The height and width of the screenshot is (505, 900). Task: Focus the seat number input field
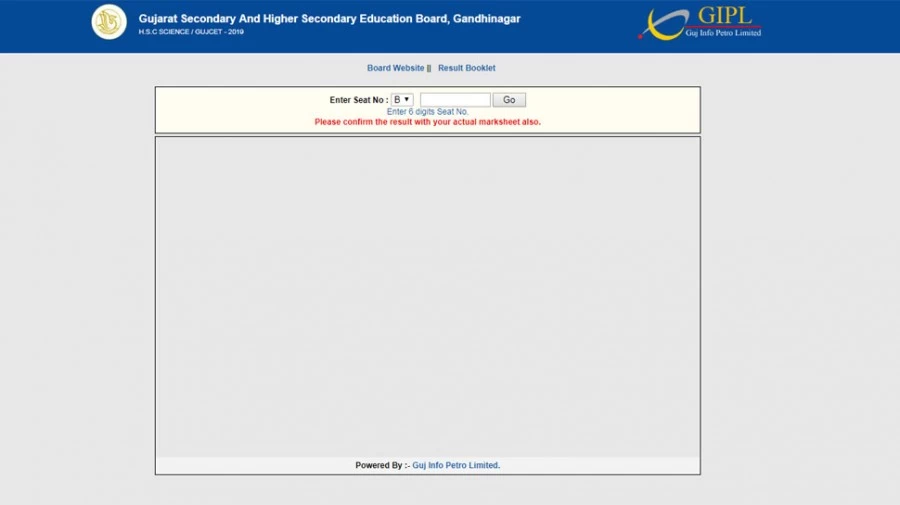coord(455,100)
